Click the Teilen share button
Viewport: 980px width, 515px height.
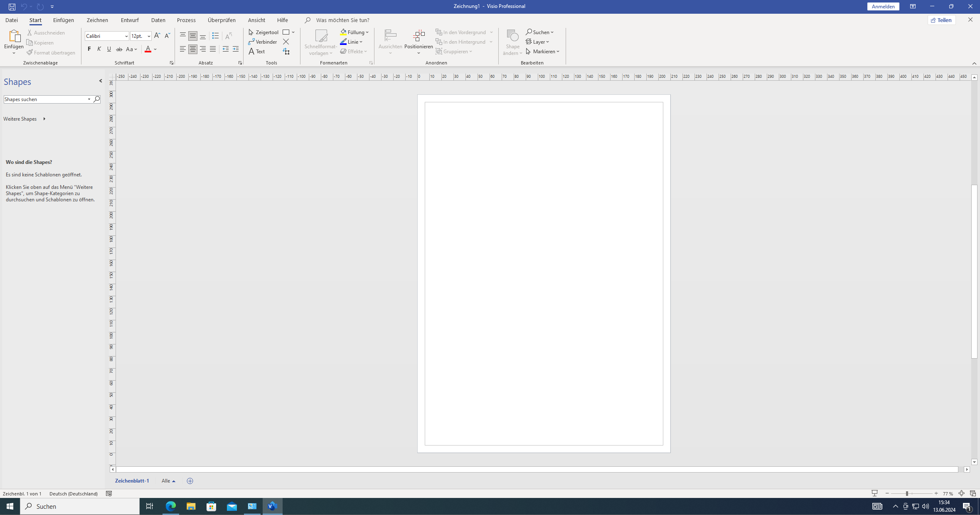[x=941, y=20]
